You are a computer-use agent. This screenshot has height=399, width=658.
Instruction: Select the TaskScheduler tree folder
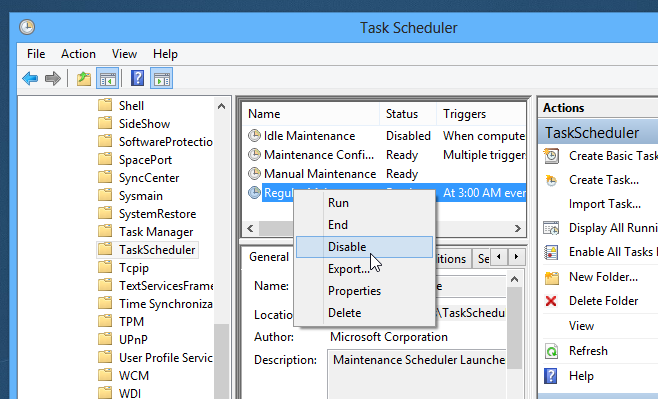157,250
